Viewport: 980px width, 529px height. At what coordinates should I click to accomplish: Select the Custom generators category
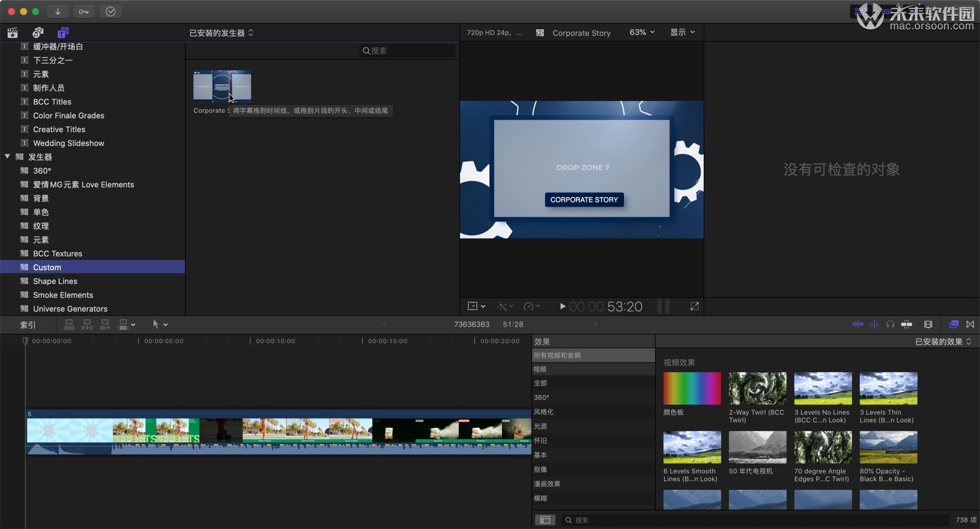[92, 267]
